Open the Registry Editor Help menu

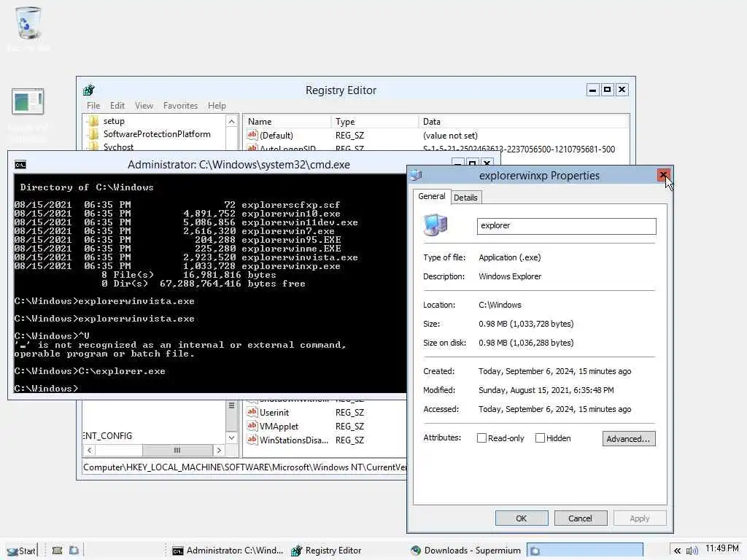(x=217, y=106)
